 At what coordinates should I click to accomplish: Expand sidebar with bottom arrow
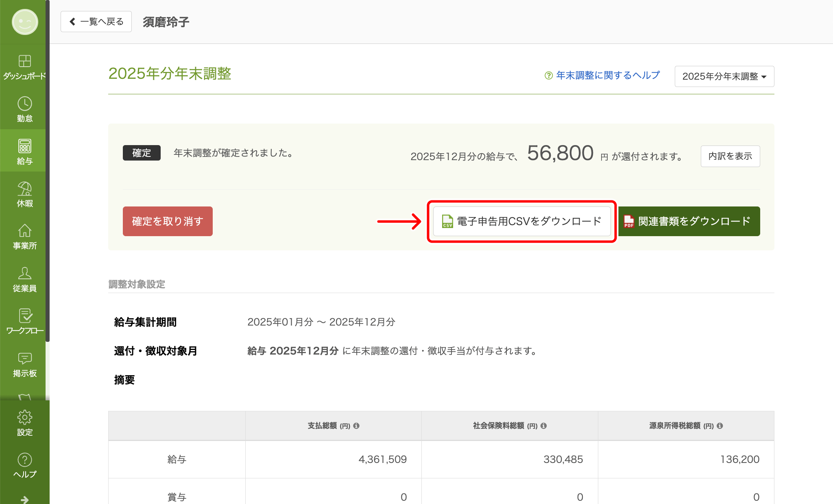coord(24,500)
